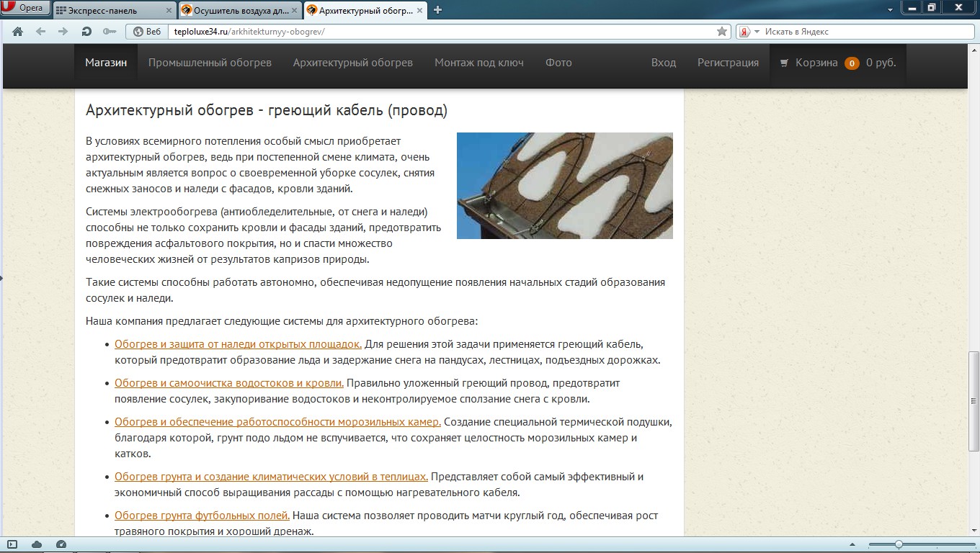Restore down the Opera window

coord(932,7)
